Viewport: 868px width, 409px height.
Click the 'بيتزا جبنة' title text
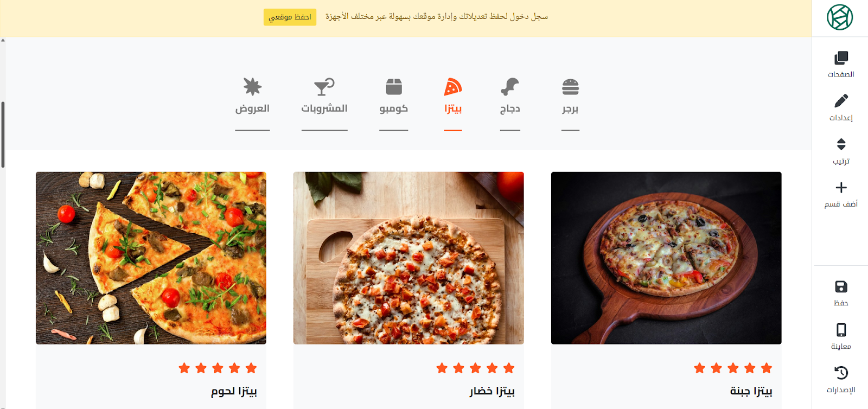751,391
